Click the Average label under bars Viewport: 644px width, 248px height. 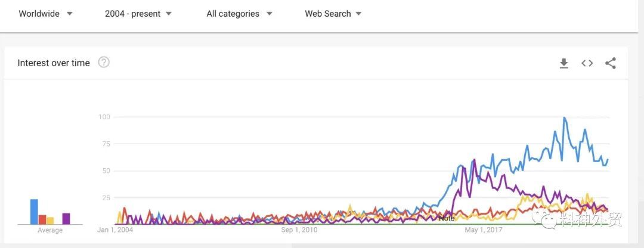[50, 230]
